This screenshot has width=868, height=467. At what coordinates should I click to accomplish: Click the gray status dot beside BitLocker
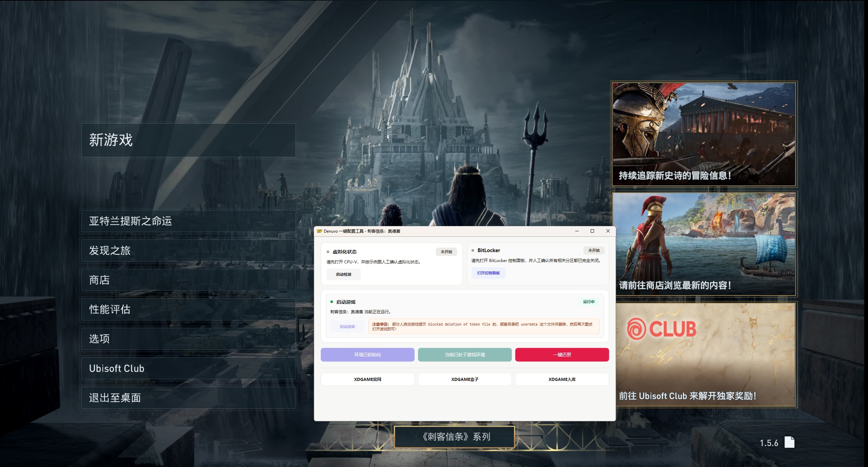pos(473,250)
